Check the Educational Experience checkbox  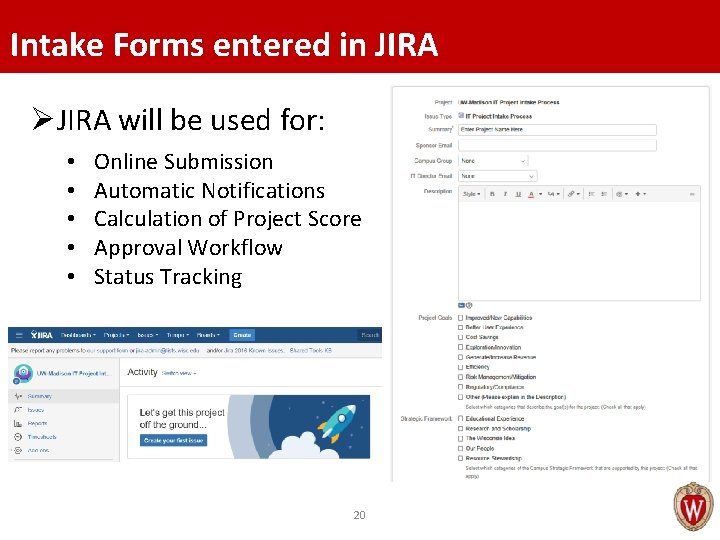point(461,419)
